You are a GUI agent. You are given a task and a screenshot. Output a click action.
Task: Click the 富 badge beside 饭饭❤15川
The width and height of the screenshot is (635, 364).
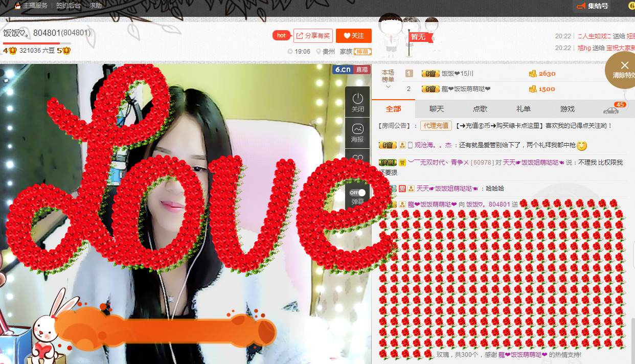430,74
